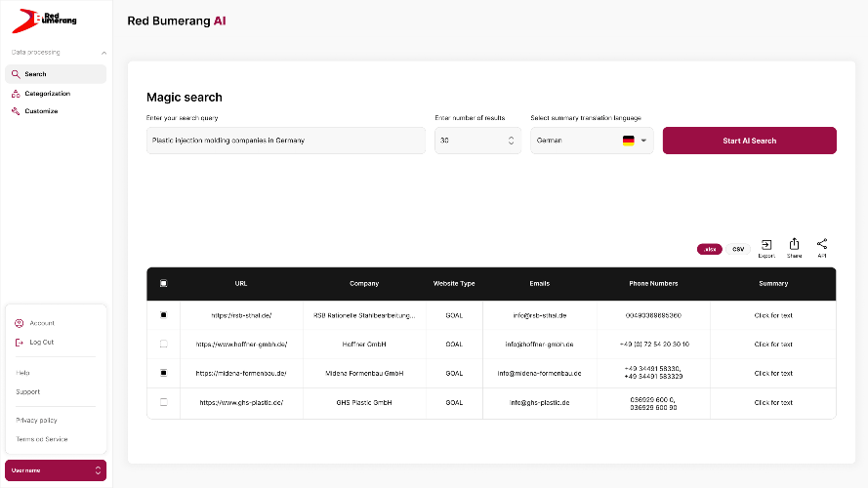Click the Summary column header
This screenshot has height=488, width=868.
(x=773, y=284)
